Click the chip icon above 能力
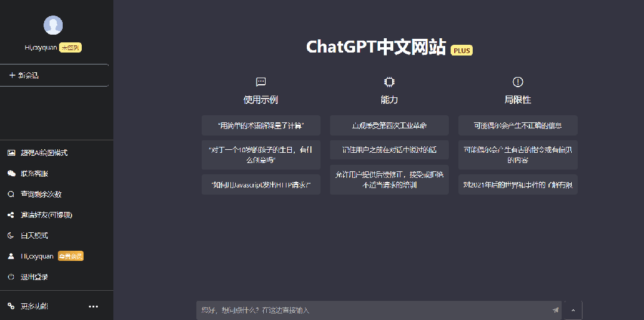Image resolution: width=644 pixels, height=320 pixels. (389, 82)
